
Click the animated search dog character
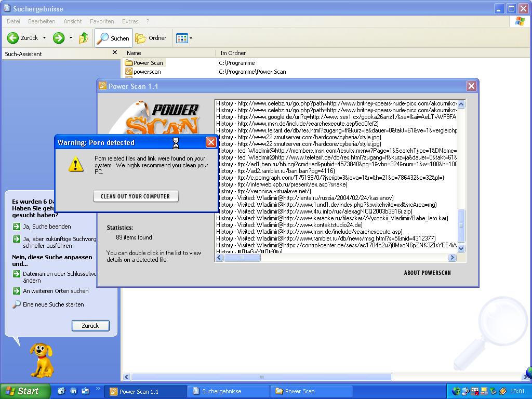(42, 360)
